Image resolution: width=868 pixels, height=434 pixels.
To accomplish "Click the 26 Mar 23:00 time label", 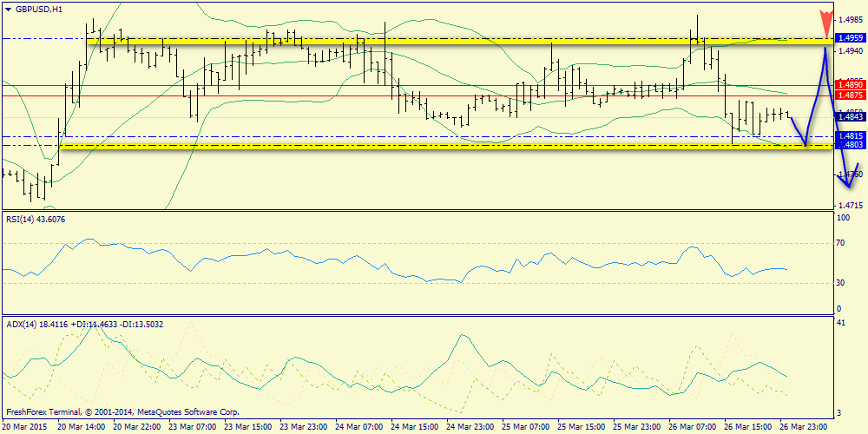I will (803, 427).
